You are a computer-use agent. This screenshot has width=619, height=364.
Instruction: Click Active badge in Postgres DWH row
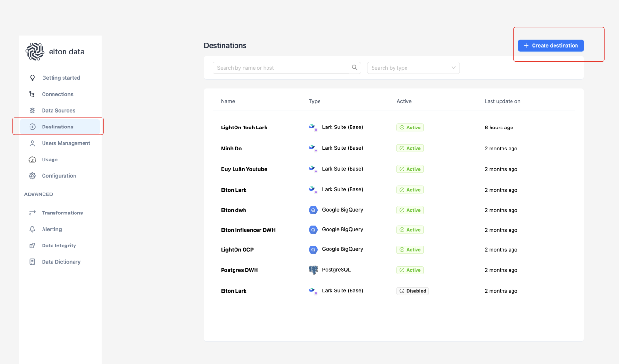tap(410, 270)
